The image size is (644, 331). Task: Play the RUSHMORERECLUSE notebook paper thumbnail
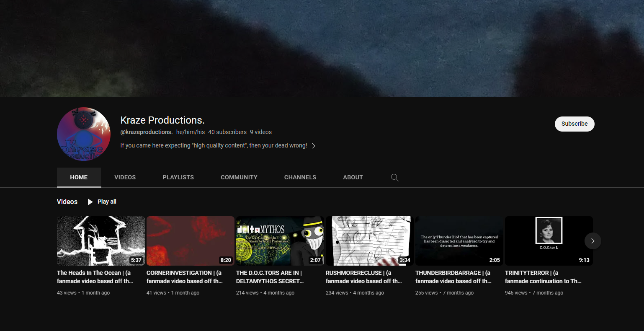(370, 241)
